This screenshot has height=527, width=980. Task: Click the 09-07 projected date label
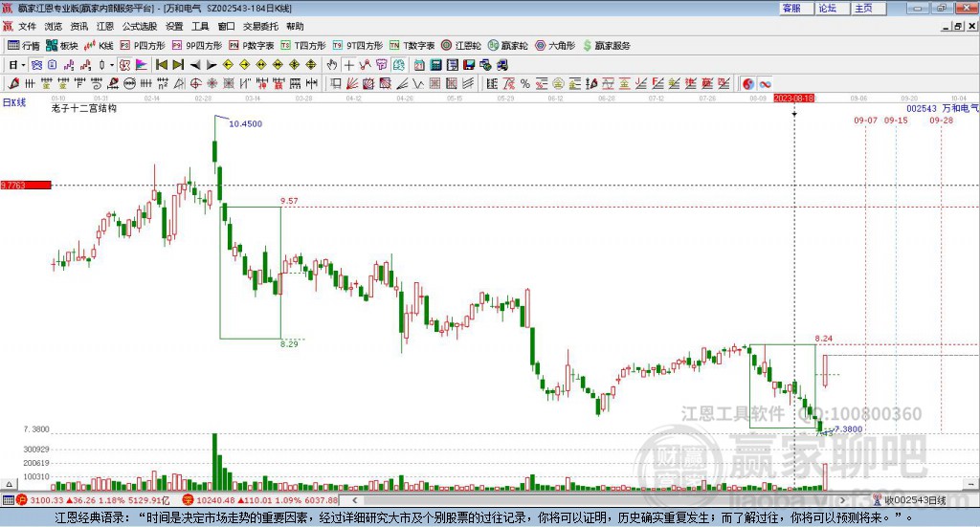pos(865,120)
